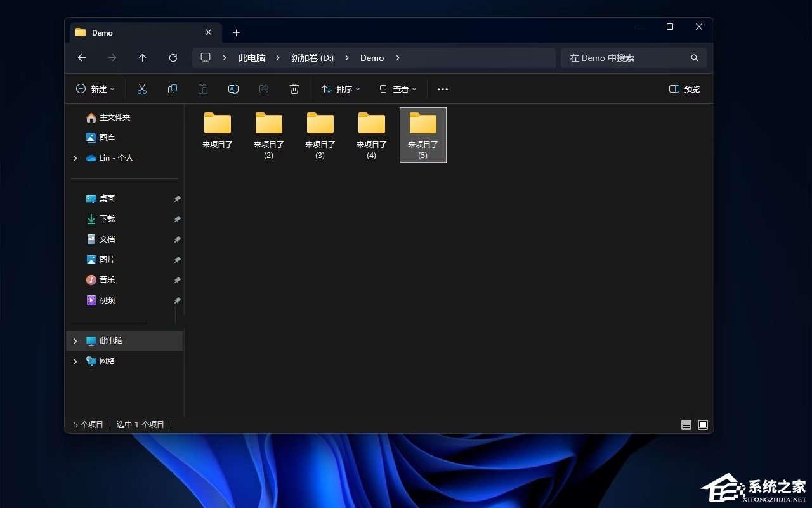
Task: Click the search box in Demo
Action: tap(628, 58)
